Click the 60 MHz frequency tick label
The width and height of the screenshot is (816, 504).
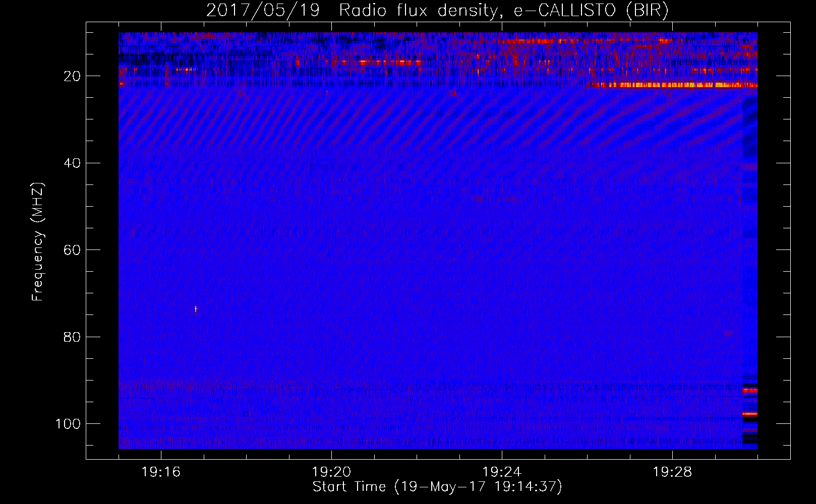tap(72, 250)
